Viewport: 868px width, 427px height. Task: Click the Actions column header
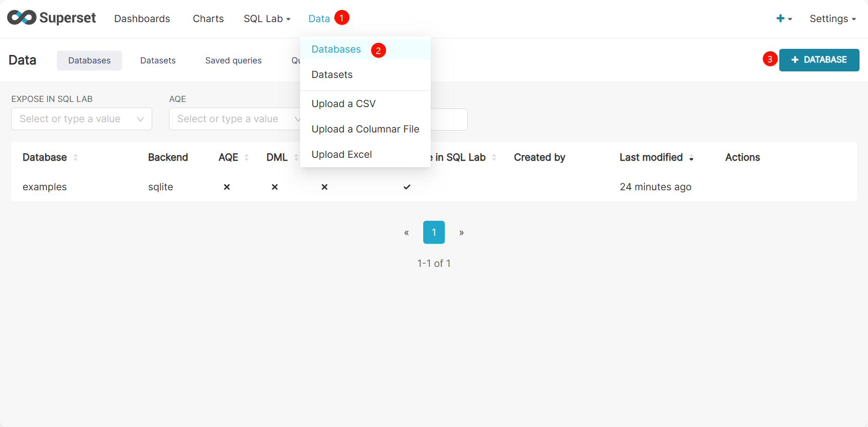[x=742, y=157]
